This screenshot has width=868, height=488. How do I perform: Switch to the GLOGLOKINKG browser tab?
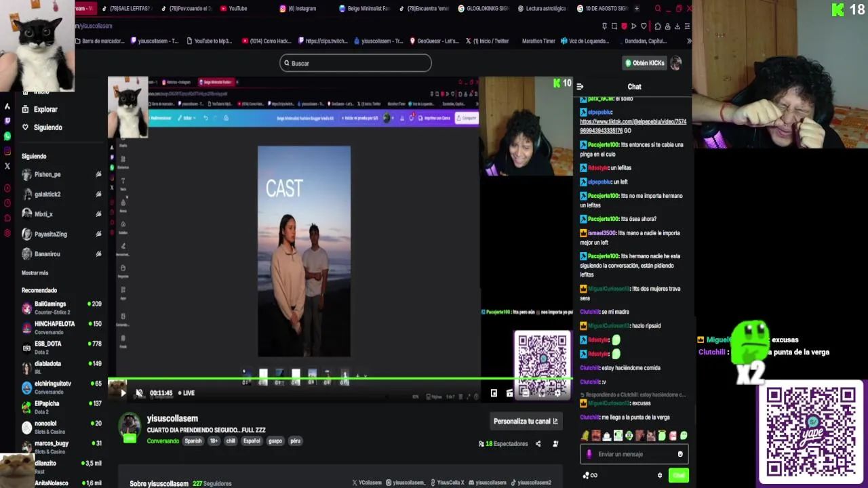[483, 9]
